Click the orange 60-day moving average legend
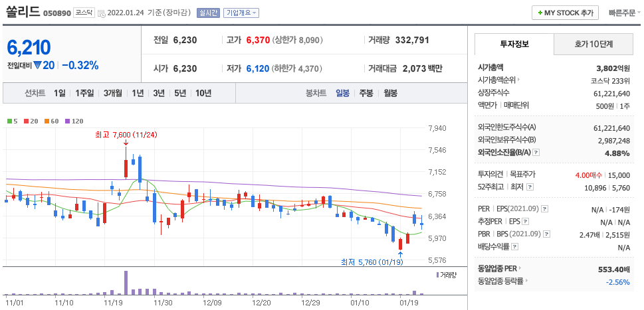 [52, 121]
